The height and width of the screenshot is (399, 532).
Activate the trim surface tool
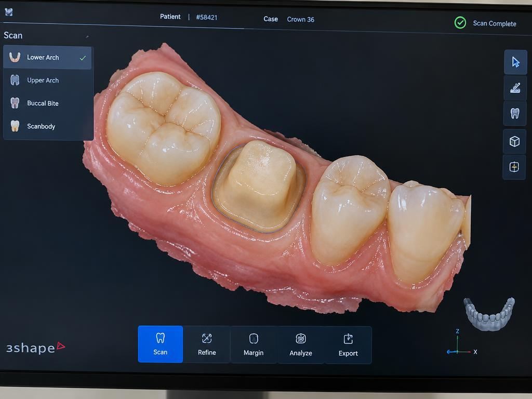tap(515, 88)
